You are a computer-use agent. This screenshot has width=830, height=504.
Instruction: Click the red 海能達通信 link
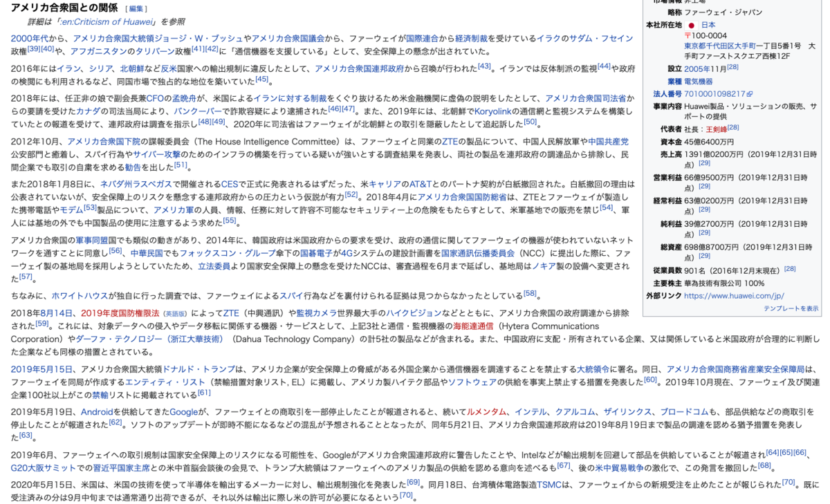(x=473, y=326)
